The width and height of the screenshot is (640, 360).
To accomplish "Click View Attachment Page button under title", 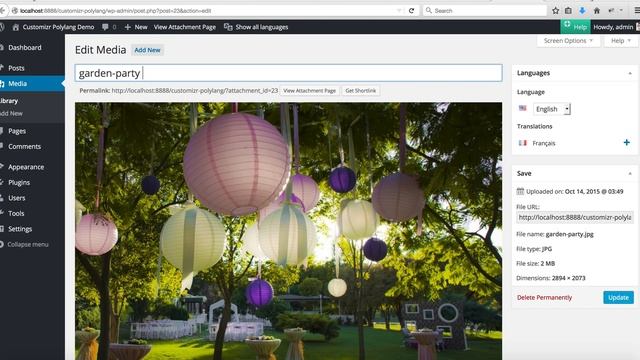I will (x=309, y=91).
